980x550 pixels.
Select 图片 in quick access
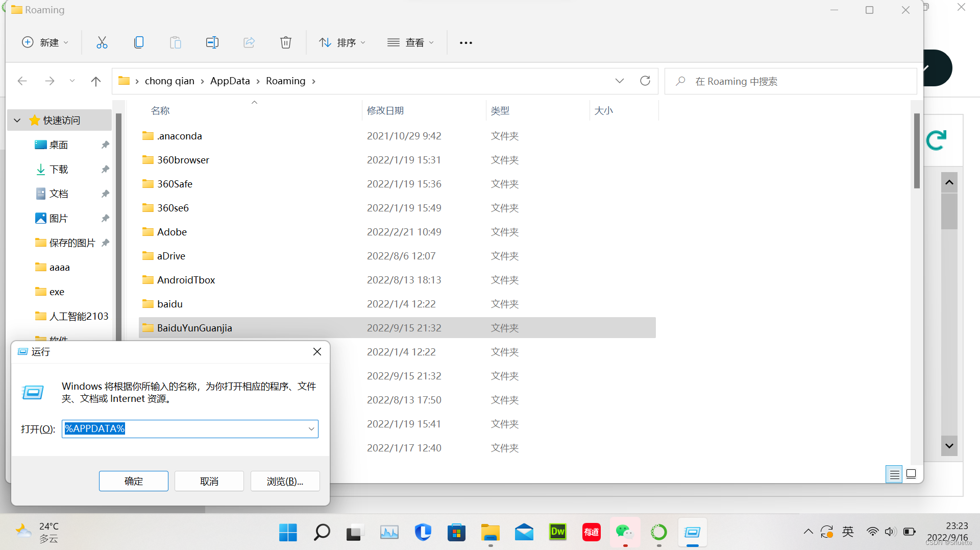(59, 219)
